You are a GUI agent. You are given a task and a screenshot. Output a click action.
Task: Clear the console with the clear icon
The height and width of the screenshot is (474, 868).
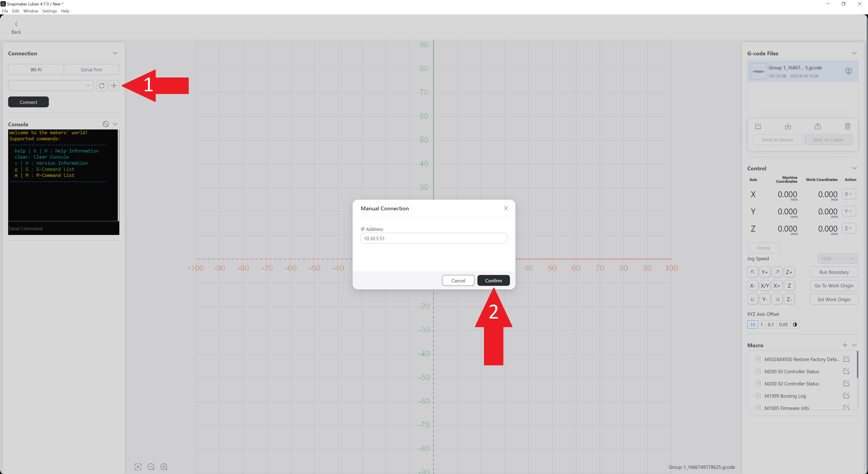click(x=106, y=124)
